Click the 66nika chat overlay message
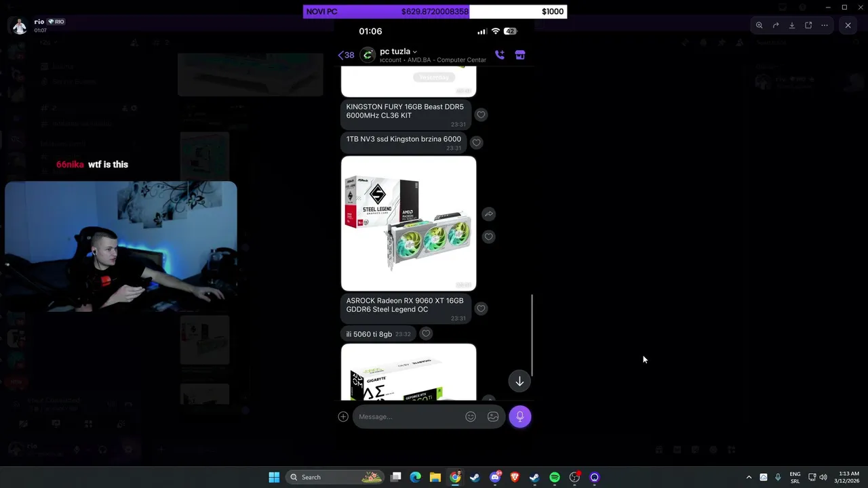Viewport: 868px width, 488px height. [92, 164]
